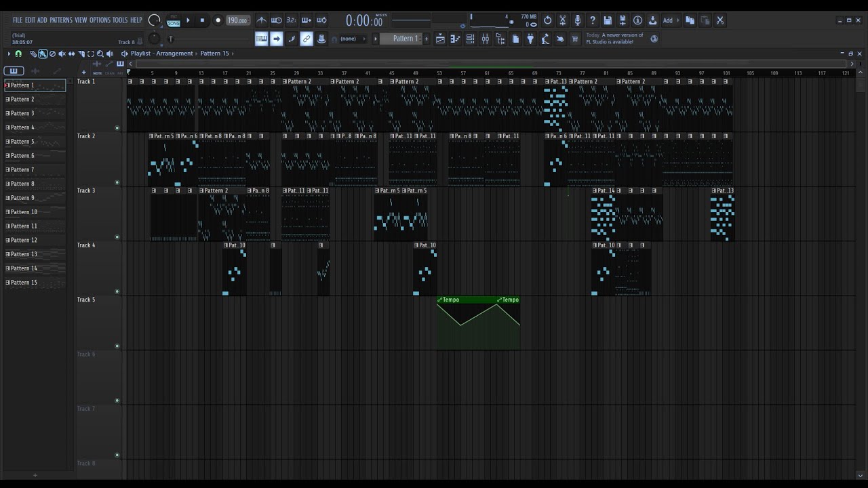This screenshot has width=868, height=488.
Task: Click the export/render download icon
Action: click(652, 20)
